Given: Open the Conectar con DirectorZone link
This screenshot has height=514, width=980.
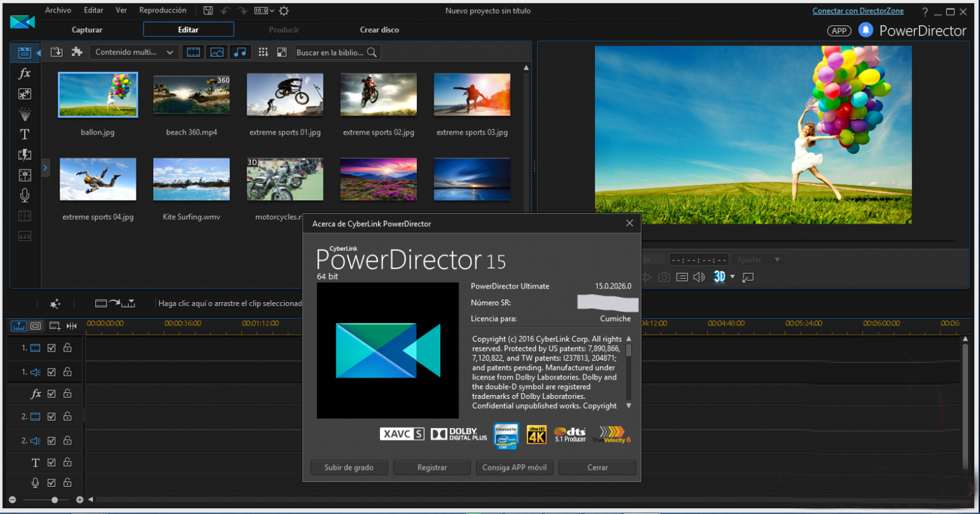Looking at the screenshot, I should click(x=859, y=10).
